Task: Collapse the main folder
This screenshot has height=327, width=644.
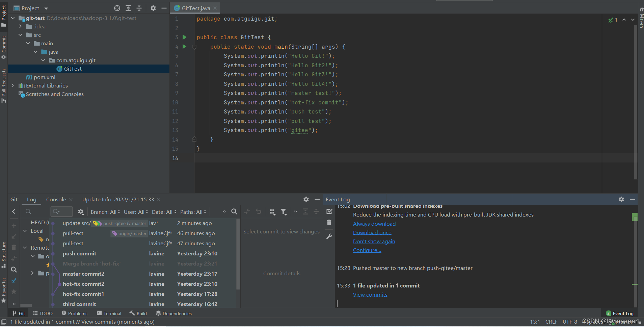Action: pos(28,43)
